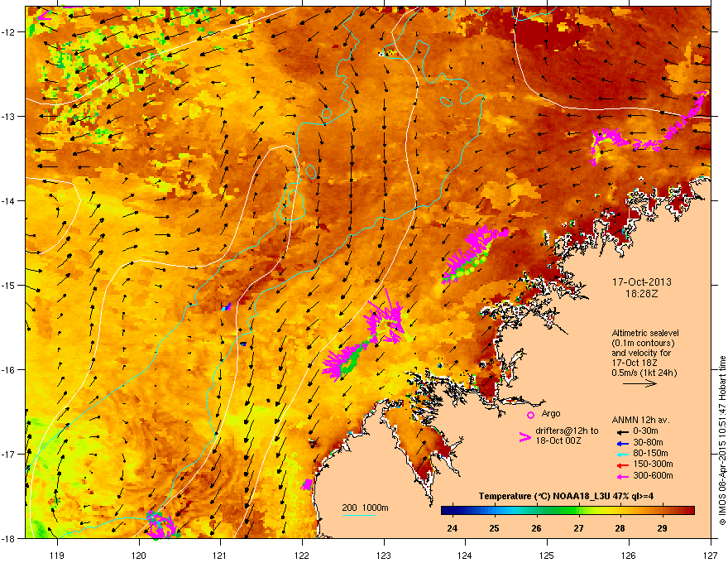Screen dimensions: 728x563
Task: Click the 'ANMN 12h av.' heading
Action: [x=640, y=421]
